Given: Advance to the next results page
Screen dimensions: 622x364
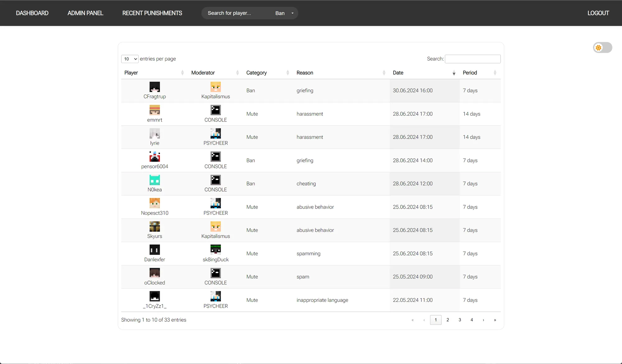Looking at the screenshot, I should click(x=483, y=320).
